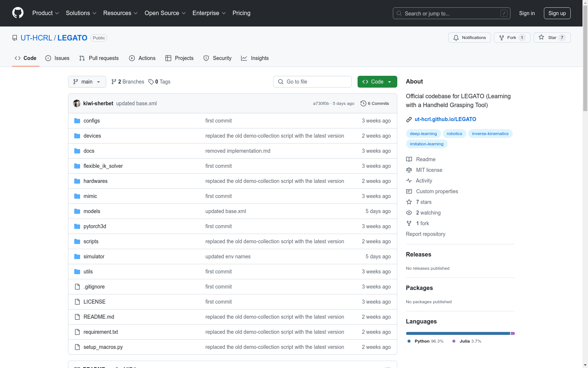Image resolution: width=588 pixels, height=368 pixels.
Task: Click the link icon beside the website URL
Action: (409, 119)
